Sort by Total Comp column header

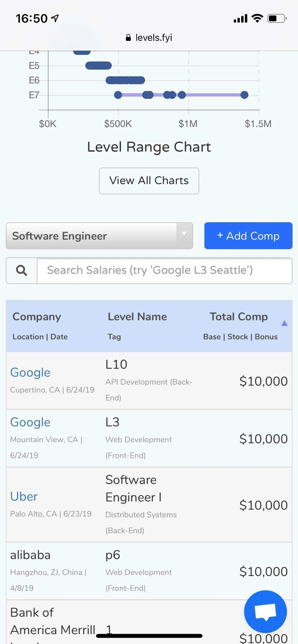[239, 317]
